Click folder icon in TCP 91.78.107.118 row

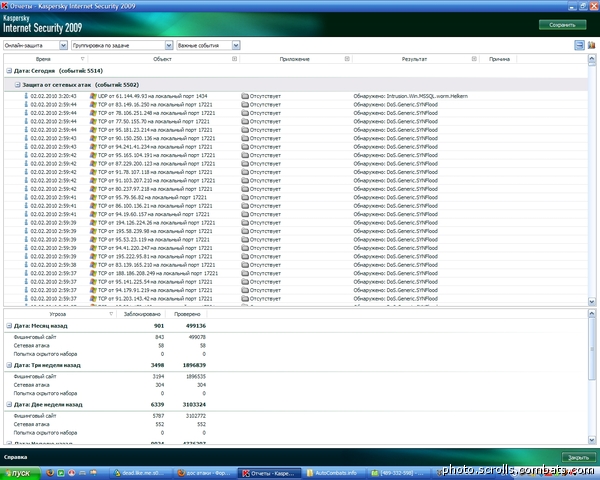pos(245,172)
